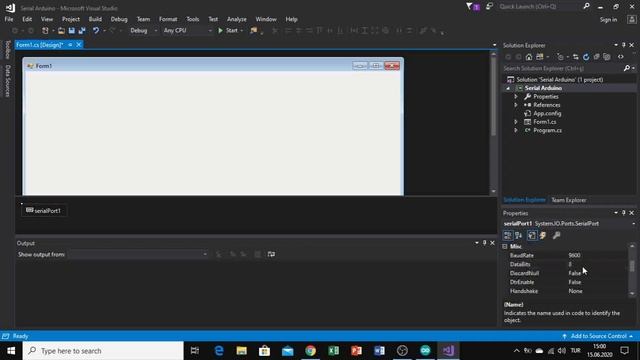Start debugging with the green Start button
This screenshot has width=640, height=360.
228,31
